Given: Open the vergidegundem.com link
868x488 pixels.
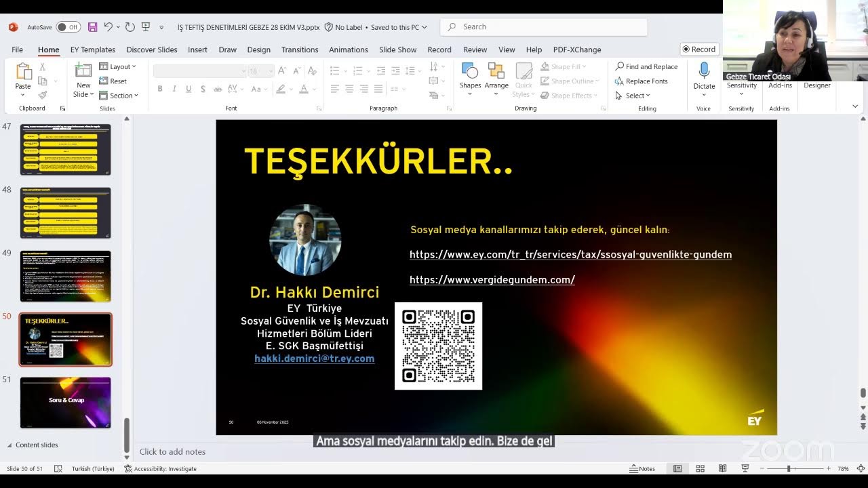Looking at the screenshot, I should coord(492,280).
